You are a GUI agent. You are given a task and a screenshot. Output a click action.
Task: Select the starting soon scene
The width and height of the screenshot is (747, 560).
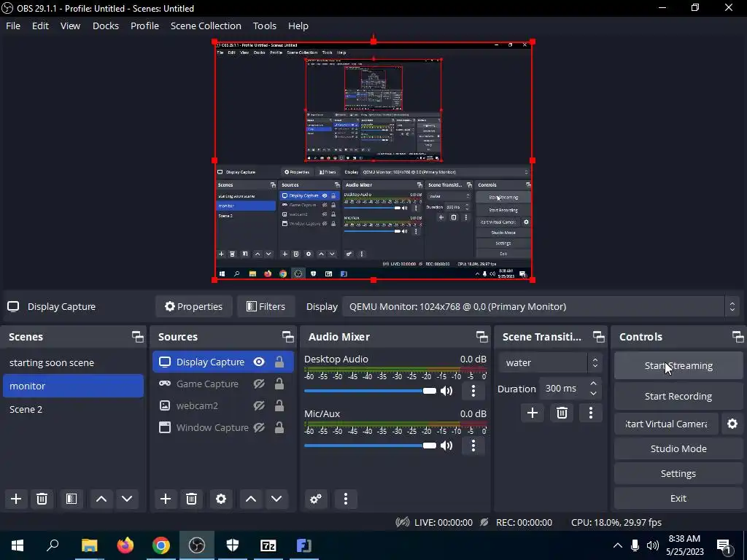click(73, 363)
